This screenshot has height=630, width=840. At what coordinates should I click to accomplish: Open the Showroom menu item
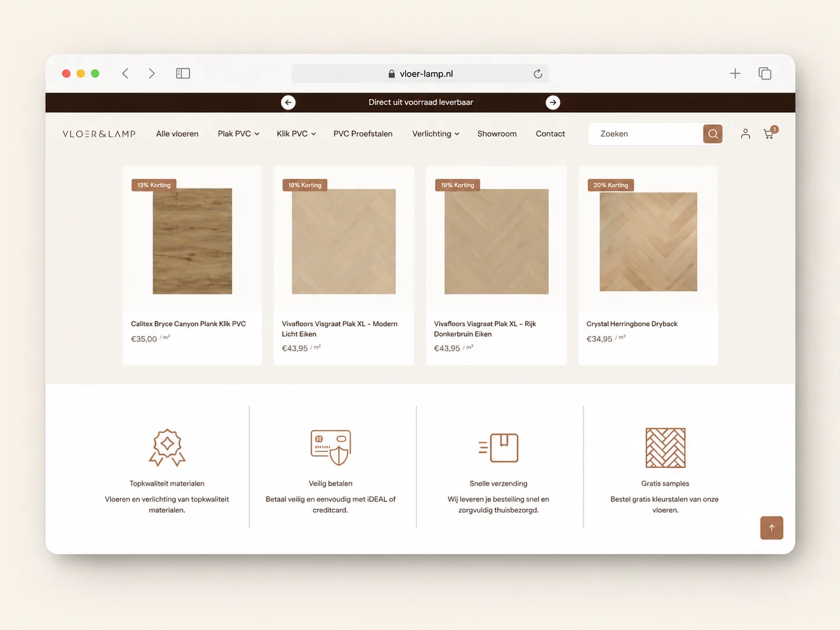pyautogui.click(x=497, y=134)
